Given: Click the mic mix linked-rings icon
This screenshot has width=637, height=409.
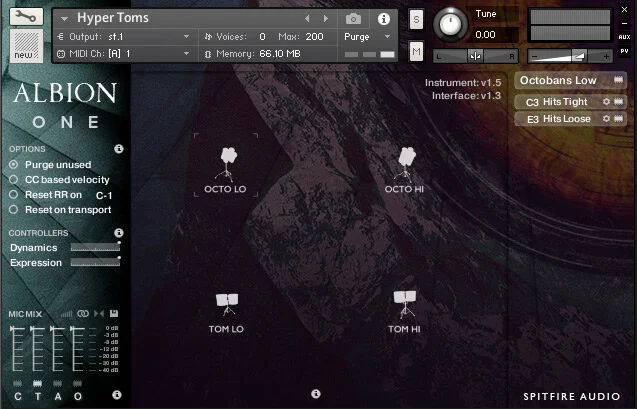Looking at the screenshot, I should 83,314.
